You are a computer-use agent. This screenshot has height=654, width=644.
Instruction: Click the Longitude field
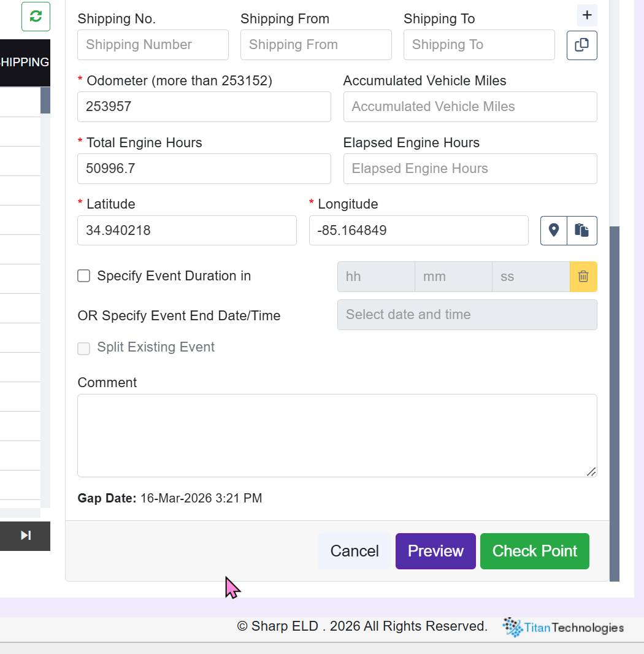point(419,230)
